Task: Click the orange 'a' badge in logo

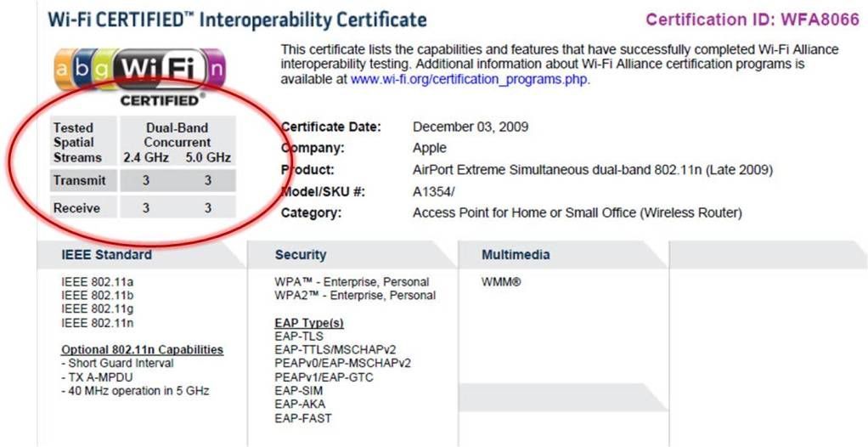Action: (x=63, y=69)
